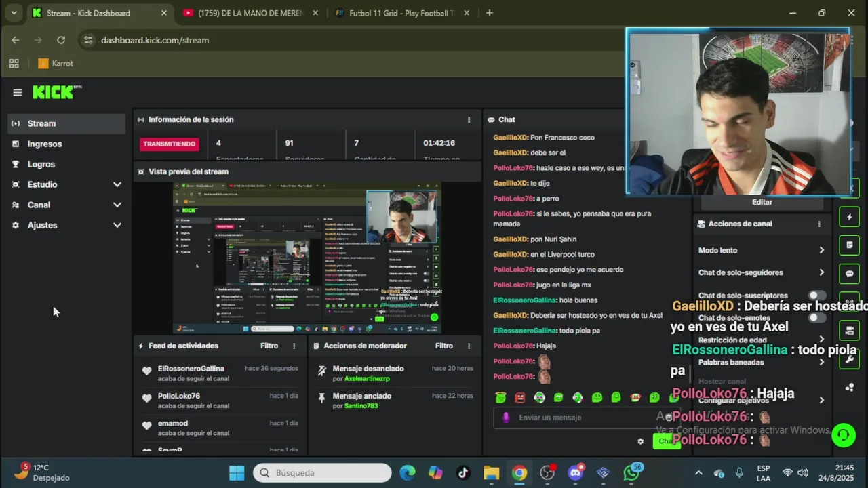868x488 pixels.
Task: Open the kebab menu of Feed de actividades
Action: pyautogui.click(x=294, y=346)
